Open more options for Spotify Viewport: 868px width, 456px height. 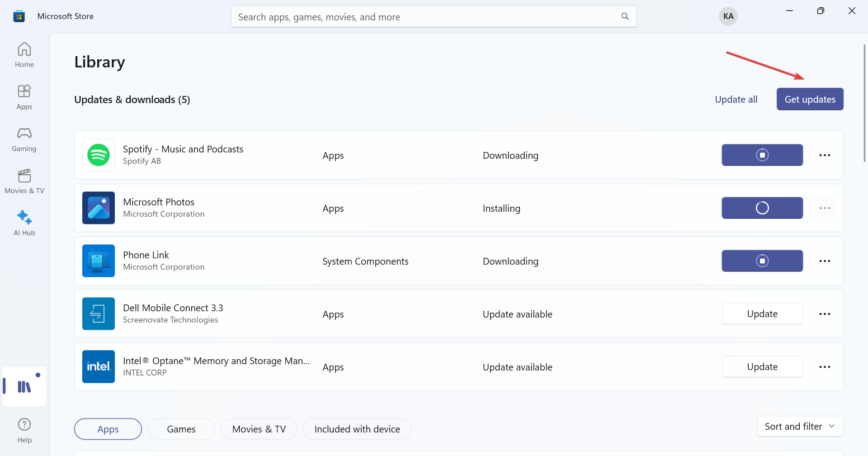point(825,155)
